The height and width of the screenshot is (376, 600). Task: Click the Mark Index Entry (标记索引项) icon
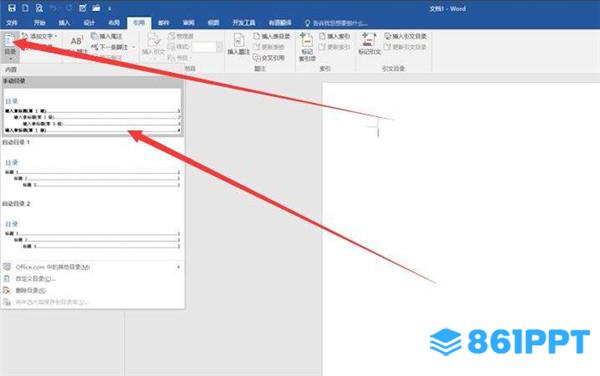(307, 47)
